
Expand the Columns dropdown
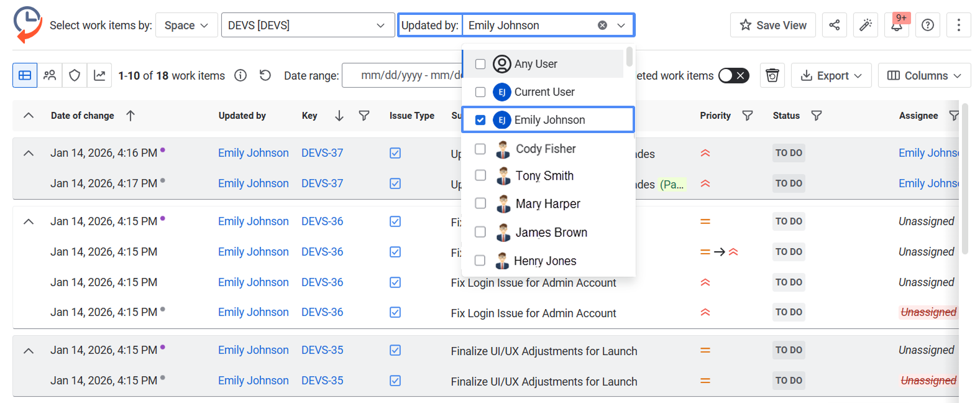tap(923, 76)
